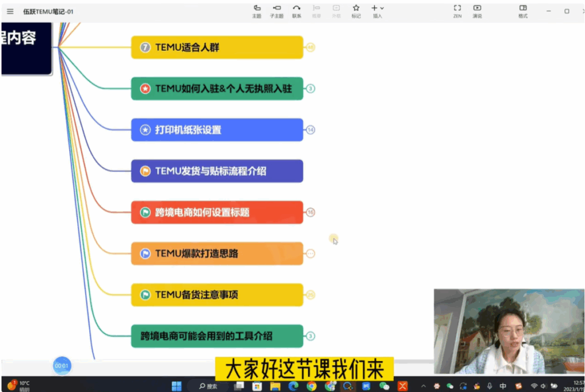Click green flag marker on 跨境电商如何设置标题
This screenshot has height=392, width=585.
[x=145, y=212]
